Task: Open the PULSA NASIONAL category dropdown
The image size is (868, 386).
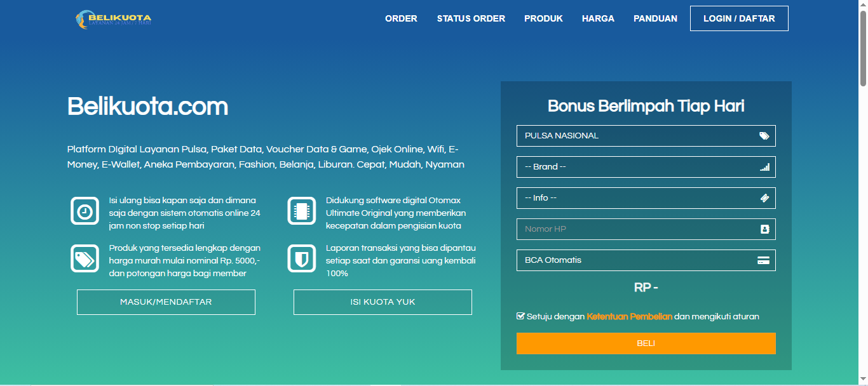Action: 635,136
